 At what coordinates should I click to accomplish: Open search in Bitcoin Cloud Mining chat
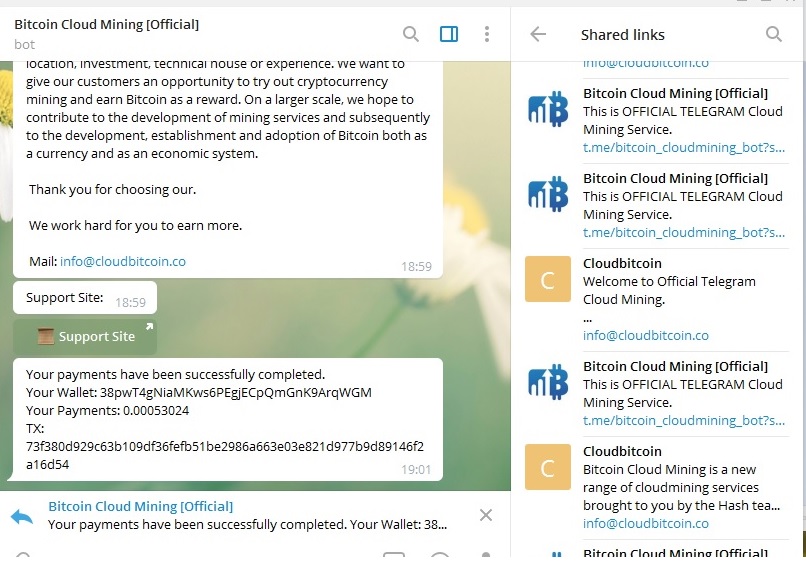(x=411, y=34)
